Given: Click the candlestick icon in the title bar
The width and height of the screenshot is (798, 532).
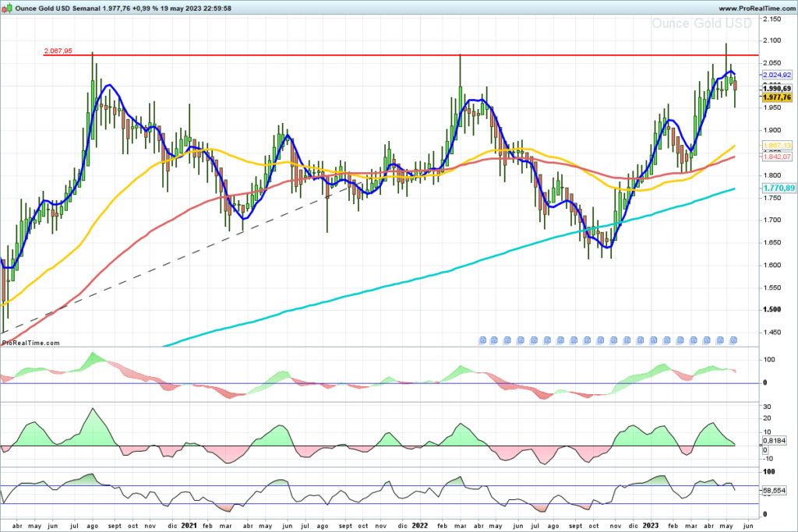Looking at the screenshot, I should coord(6,8).
